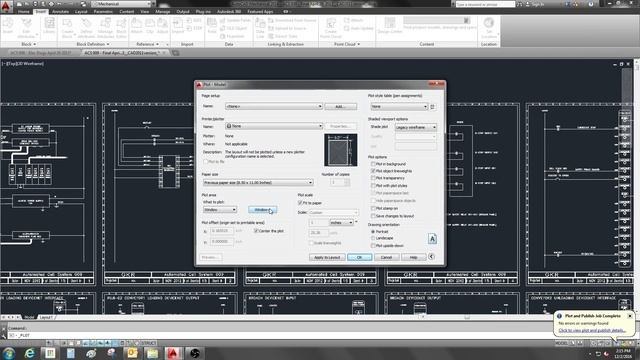
Task: Click the drawing orientation page icon
Action: [x=432, y=239]
